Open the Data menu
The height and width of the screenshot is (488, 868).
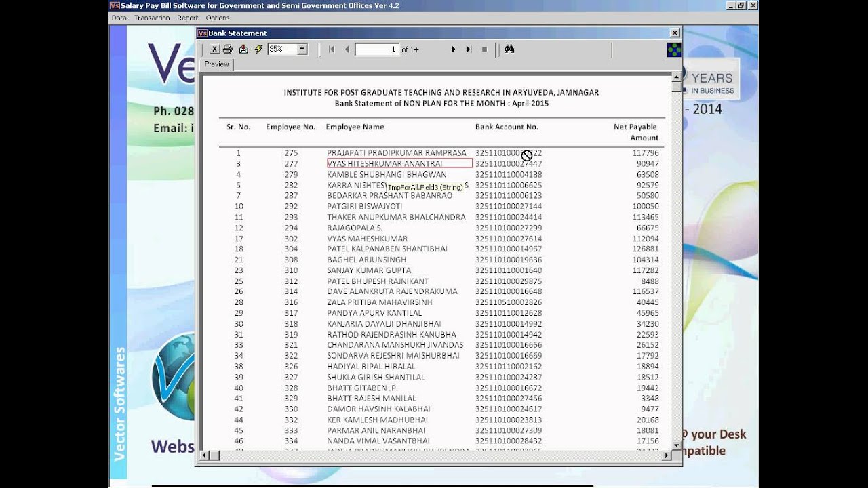coord(119,18)
